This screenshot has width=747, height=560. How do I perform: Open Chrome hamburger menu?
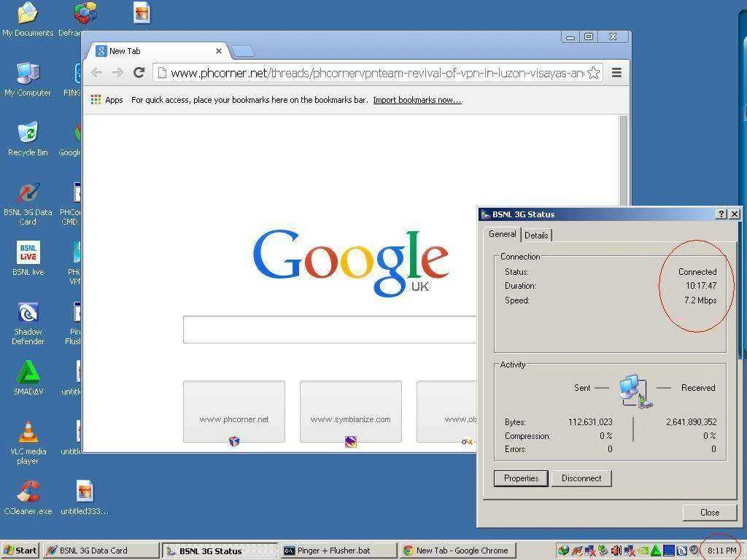[616, 73]
